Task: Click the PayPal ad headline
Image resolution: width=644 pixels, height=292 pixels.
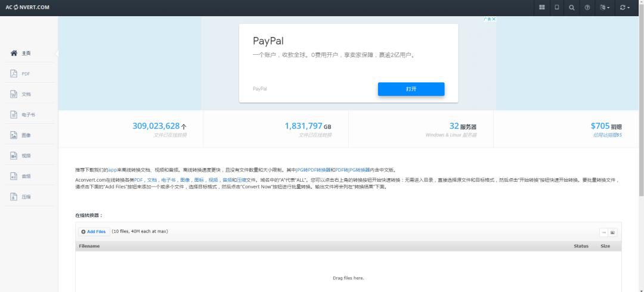Action: point(268,41)
